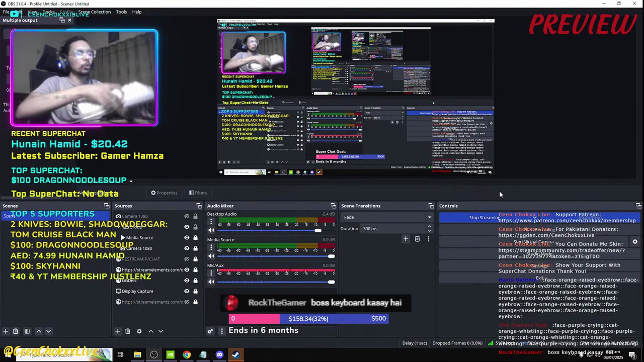The height and width of the screenshot is (362, 644).
Task: Mute Media Source audio
Action: point(211,256)
